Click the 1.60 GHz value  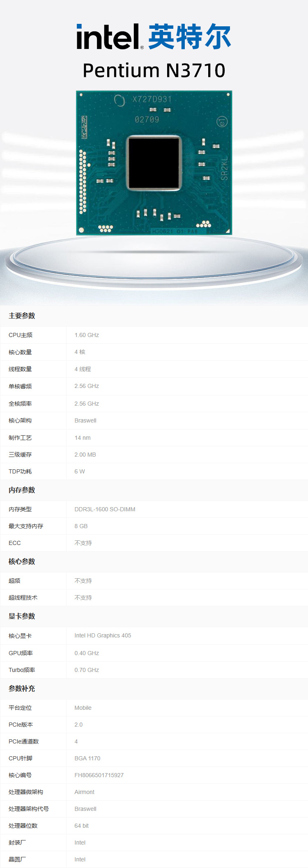coord(87,335)
